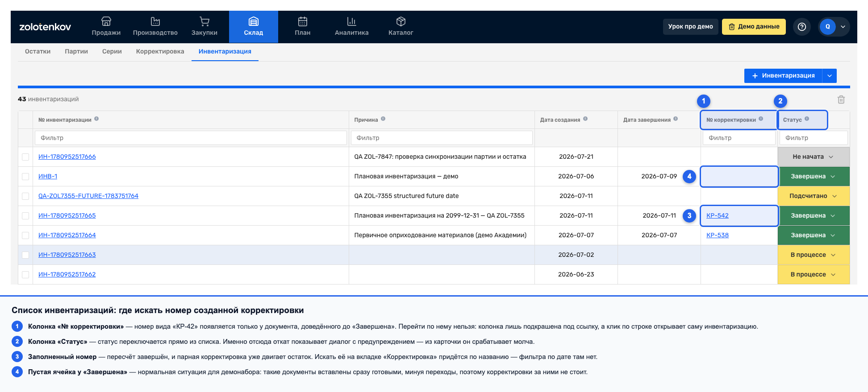Open link QA-ZOL7355-FUTURE-1783751764
Viewport: 868px width, 392px height.
(x=88, y=196)
